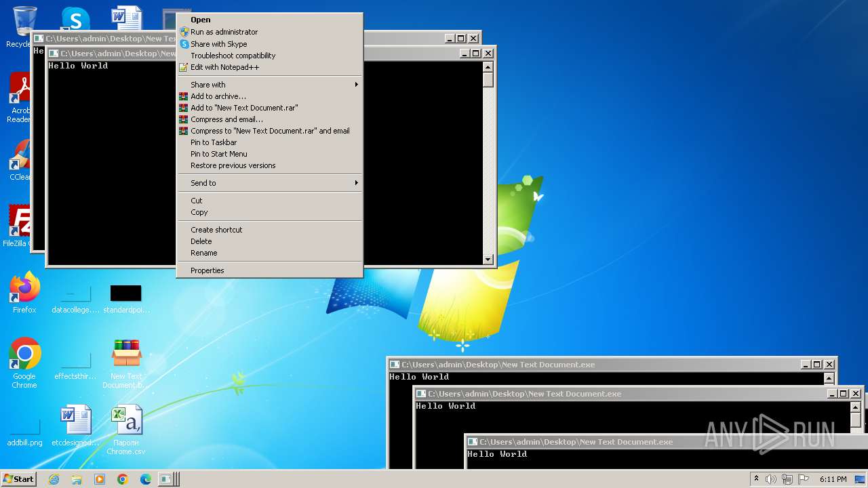Select the Firefox desktop icon

pyautogui.click(x=24, y=293)
